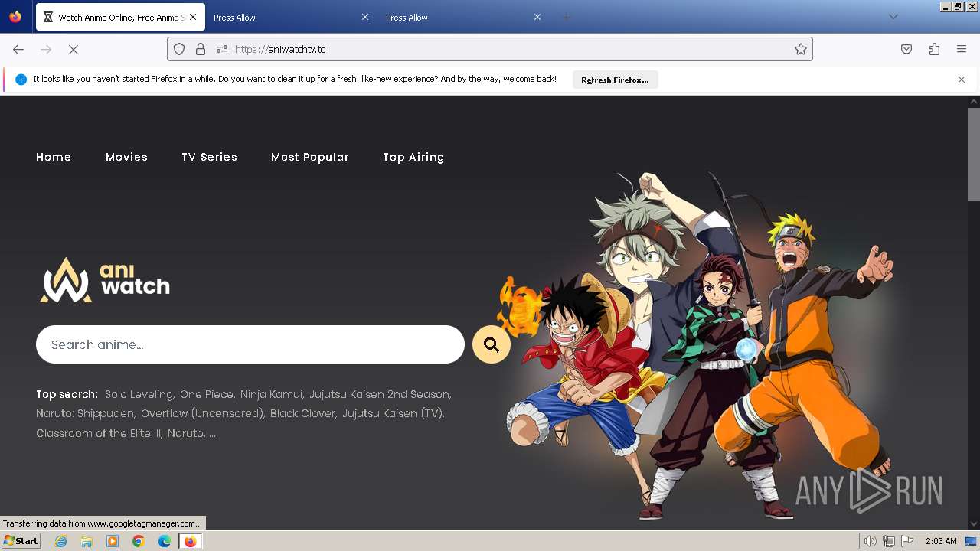Click the Firefox logo in title bar
980x551 pixels.
pos(15,16)
